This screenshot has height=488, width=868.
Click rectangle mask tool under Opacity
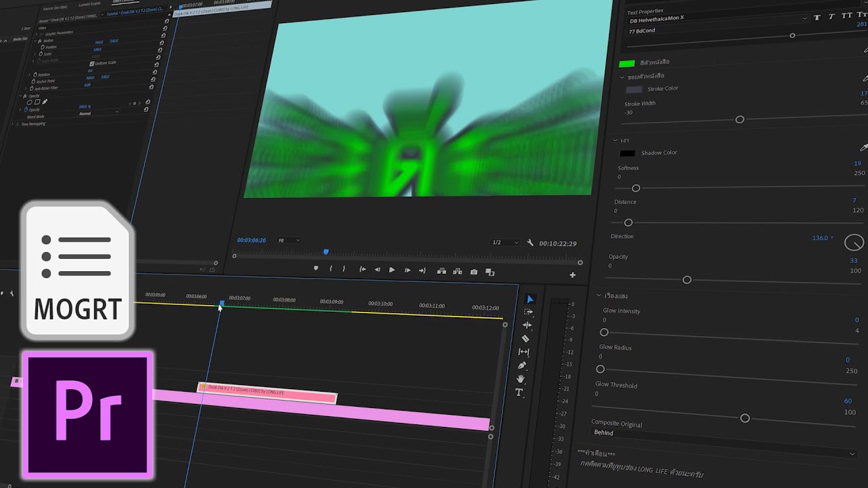pyautogui.click(x=37, y=102)
